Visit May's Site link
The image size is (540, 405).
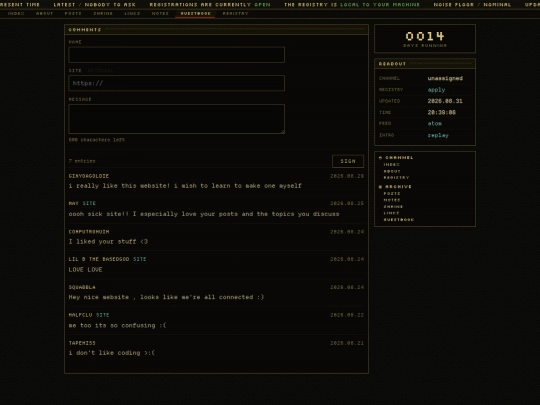click(89, 203)
